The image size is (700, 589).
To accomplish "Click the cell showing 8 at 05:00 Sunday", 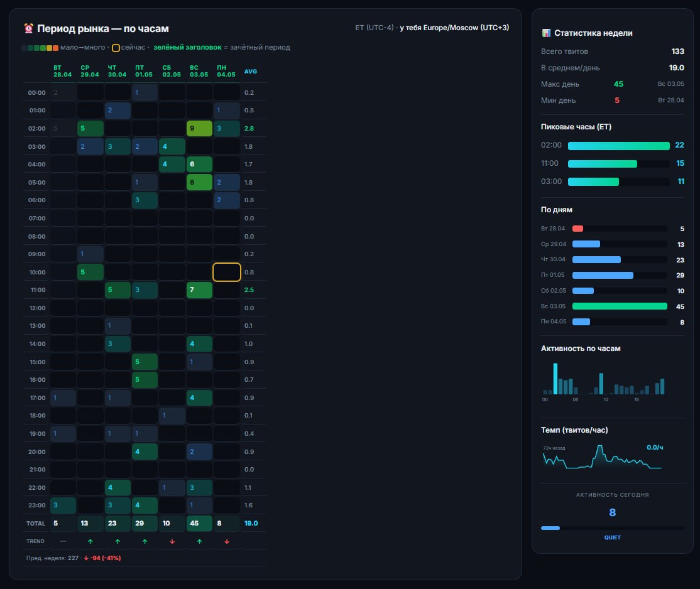I will [200, 182].
